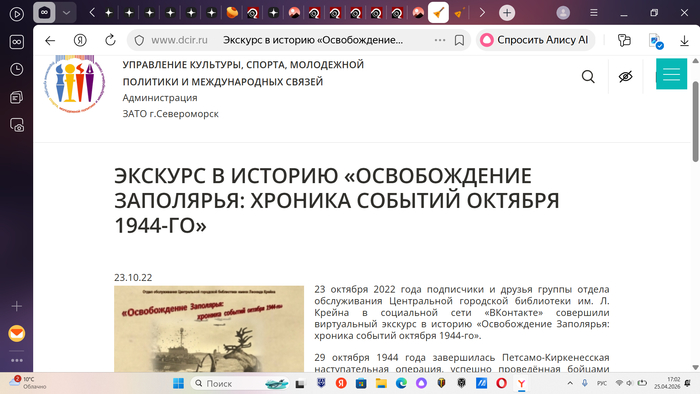Screen dimensions: 700x394
Task: Open the Protect shield site info
Action: 139,40
